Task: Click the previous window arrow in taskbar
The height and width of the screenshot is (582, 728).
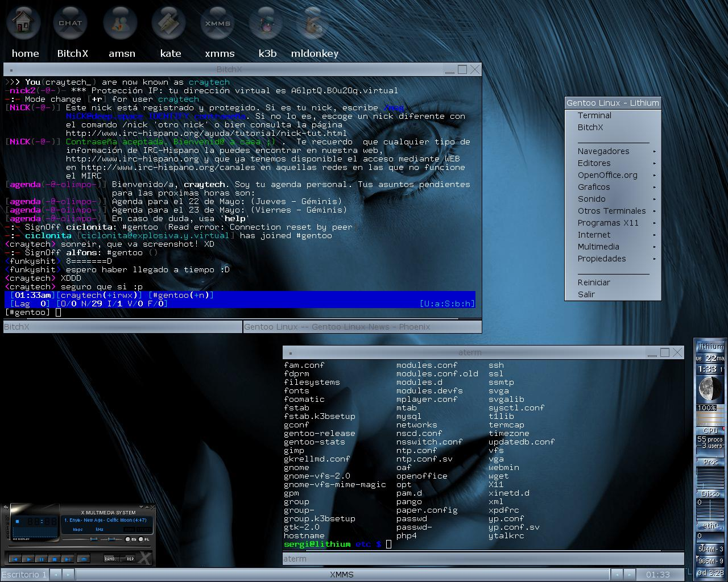Action: pyautogui.click(x=616, y=575)
